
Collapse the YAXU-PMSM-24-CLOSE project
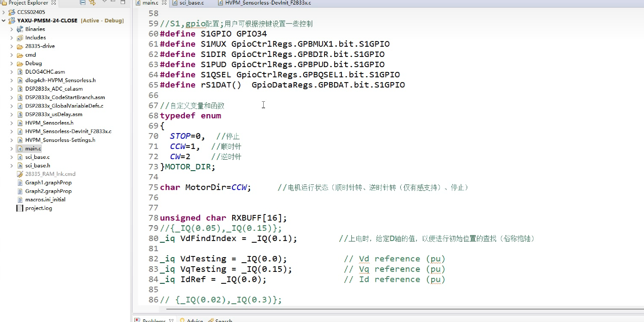[x=4, y=21]
